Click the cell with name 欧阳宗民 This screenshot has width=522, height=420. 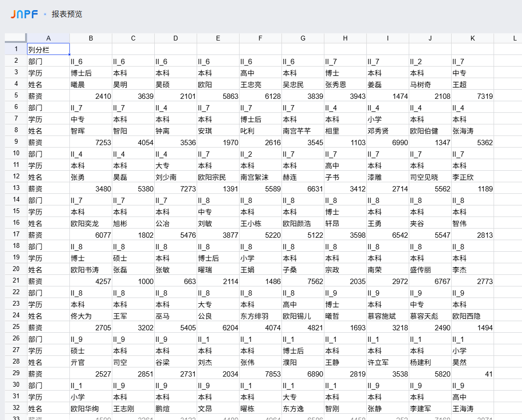pos(218,177)
